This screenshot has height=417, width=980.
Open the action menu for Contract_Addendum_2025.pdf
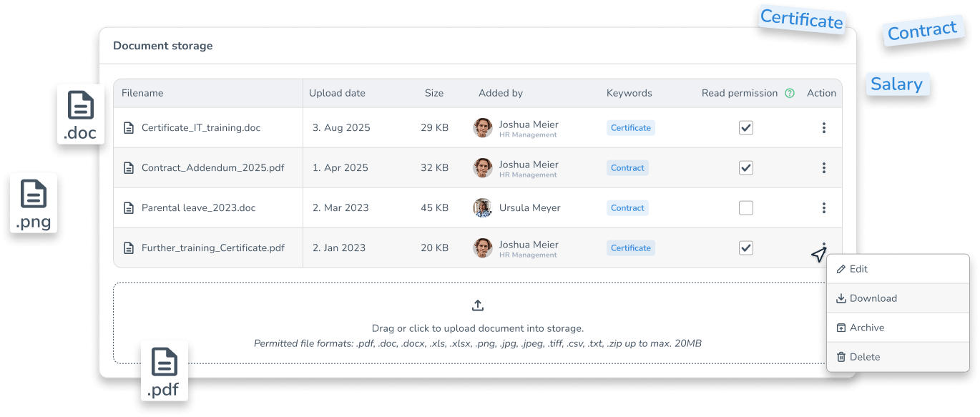coord(823,167)
